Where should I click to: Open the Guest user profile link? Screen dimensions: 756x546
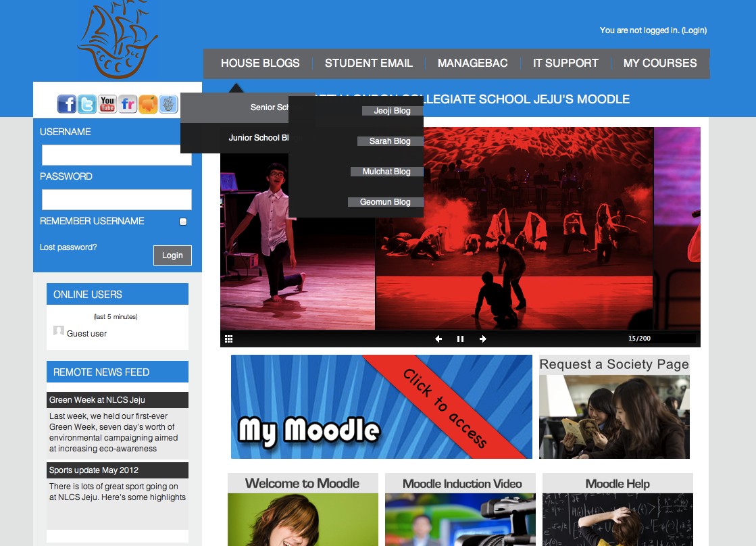[86, 334]
